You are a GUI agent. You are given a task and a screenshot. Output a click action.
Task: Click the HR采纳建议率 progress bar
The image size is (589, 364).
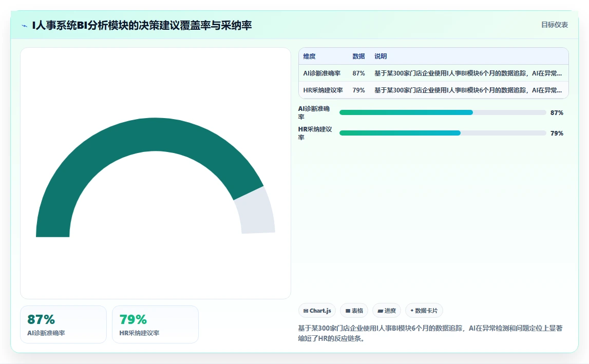pyautogui.click(x=443, y=133)
